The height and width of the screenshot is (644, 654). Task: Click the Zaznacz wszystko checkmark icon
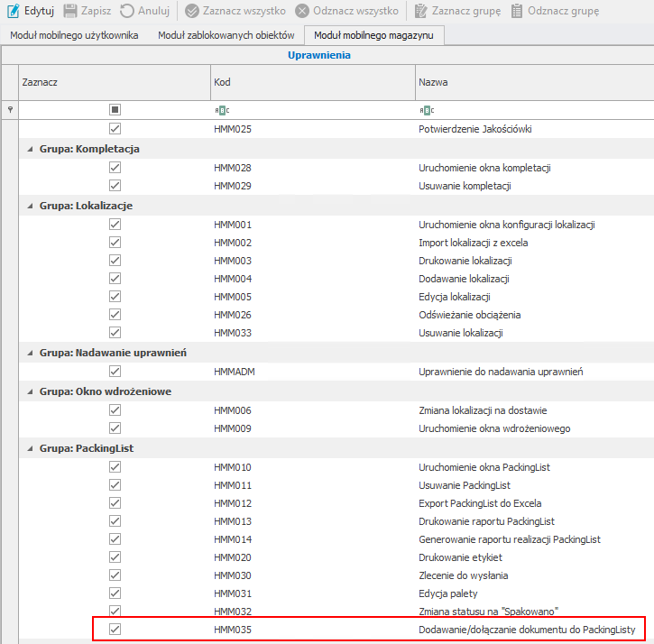(x=192, y=12)
